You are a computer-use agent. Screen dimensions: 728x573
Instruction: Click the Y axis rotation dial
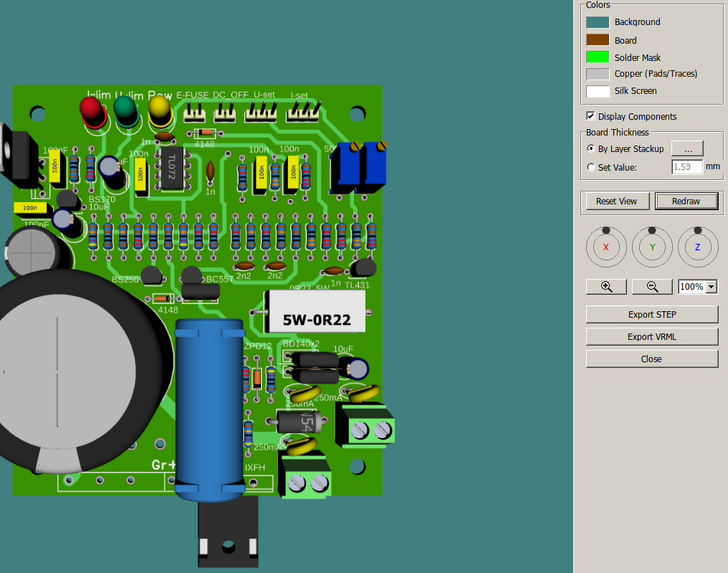(x=652, y=247)
